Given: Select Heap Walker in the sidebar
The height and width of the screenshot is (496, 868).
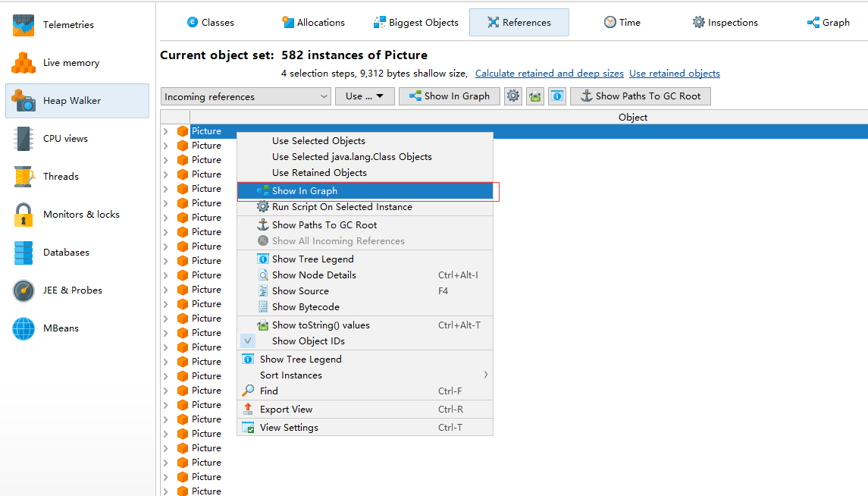Looking at the screenshot, I should [x=77, y=101].
